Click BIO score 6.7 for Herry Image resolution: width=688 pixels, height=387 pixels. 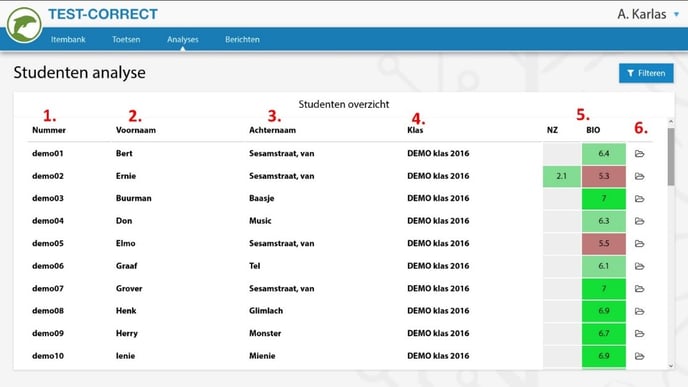(604, 333)
